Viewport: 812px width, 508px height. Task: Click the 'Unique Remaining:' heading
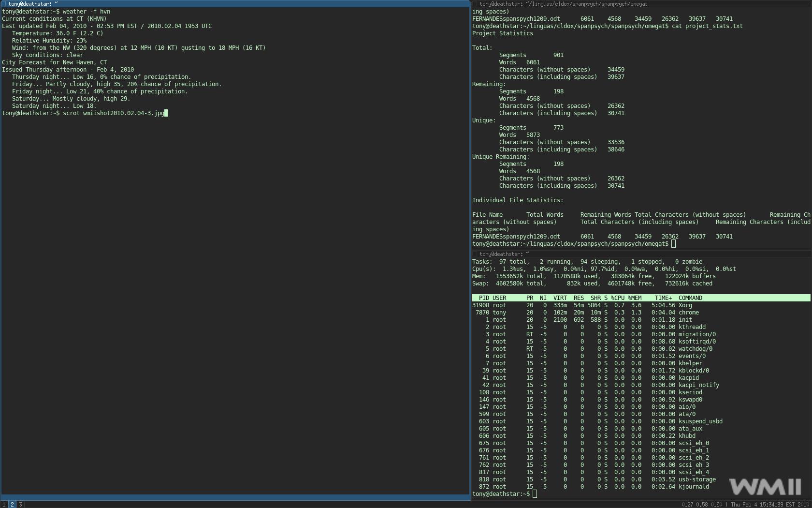pos(501,157)
